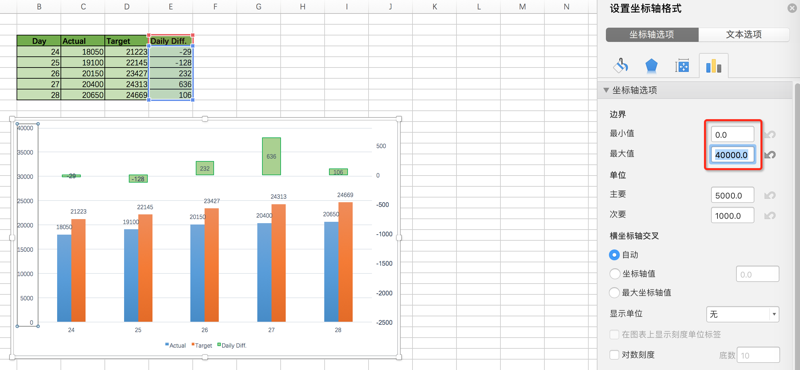Select cell containing 23427
The width and height of the screenshot is (800, 370).
click(x=127, y=73)
